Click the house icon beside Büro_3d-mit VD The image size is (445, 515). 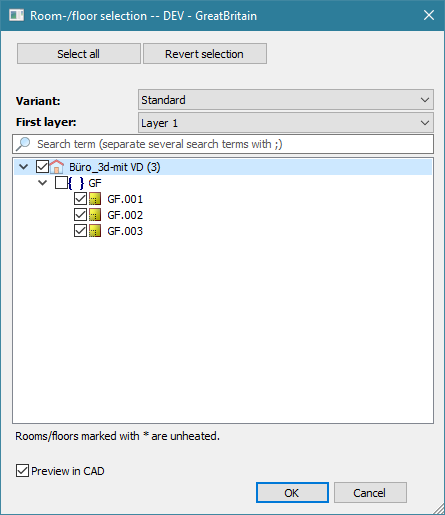[57, 166]
